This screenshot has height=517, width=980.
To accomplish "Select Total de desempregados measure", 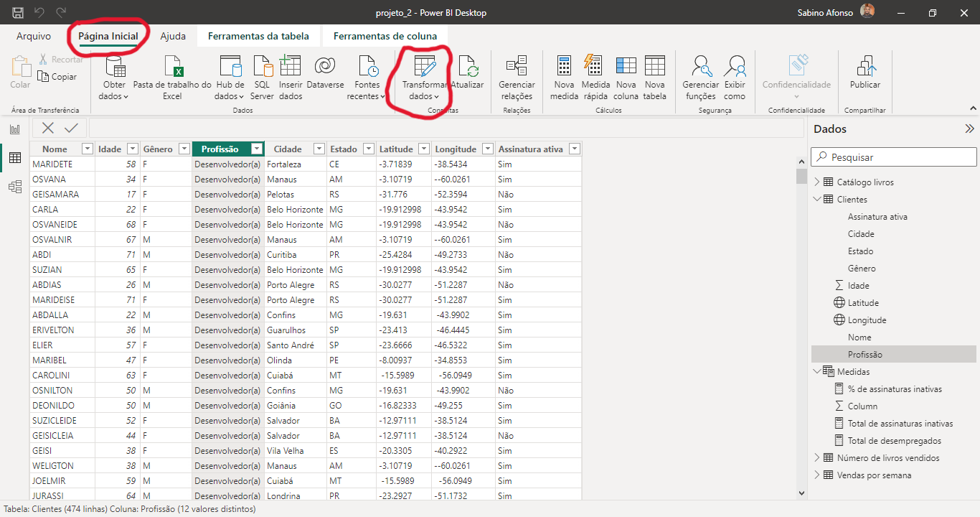I will 894,441.
